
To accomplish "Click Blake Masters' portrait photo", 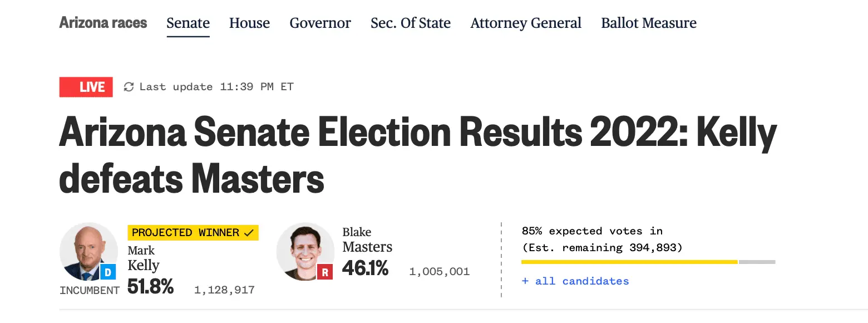I will (x=304, y=251).
